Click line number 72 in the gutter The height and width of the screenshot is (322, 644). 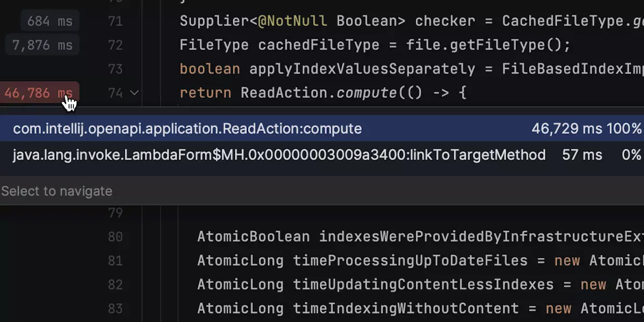pyautogui.click(x=115, y=45)
